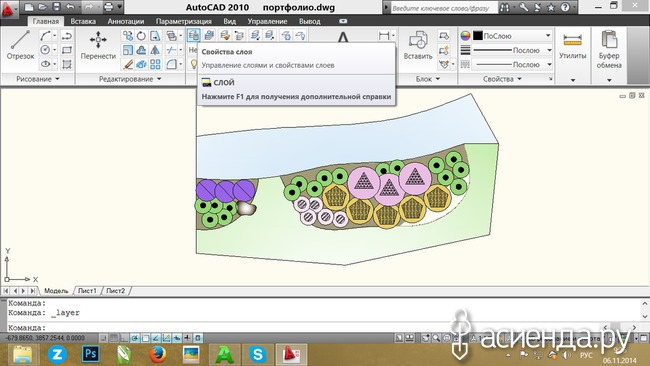Switch to the Лист1 layout tab
This screenshot has height=366, width=650.
tap(87, 291)
